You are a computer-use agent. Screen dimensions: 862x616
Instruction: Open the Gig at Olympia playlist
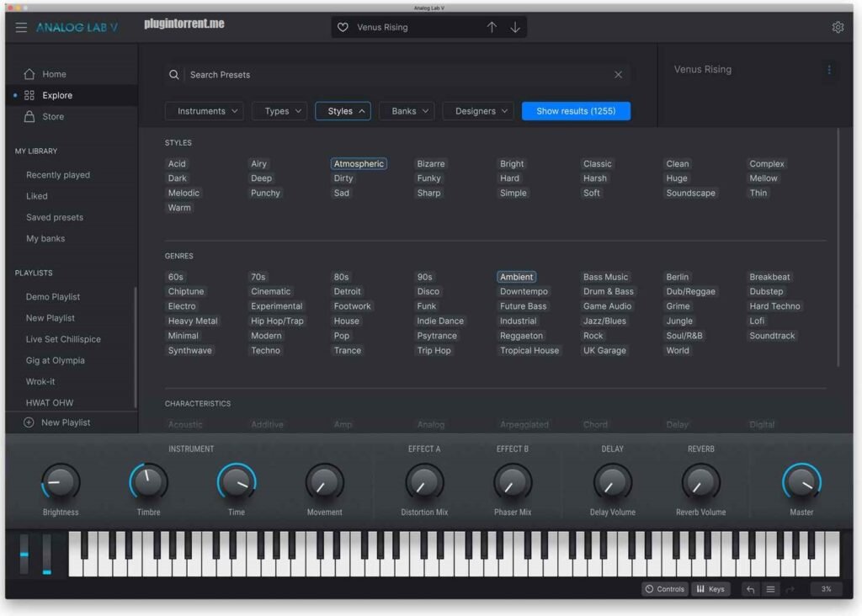click(x=55, y=360)
